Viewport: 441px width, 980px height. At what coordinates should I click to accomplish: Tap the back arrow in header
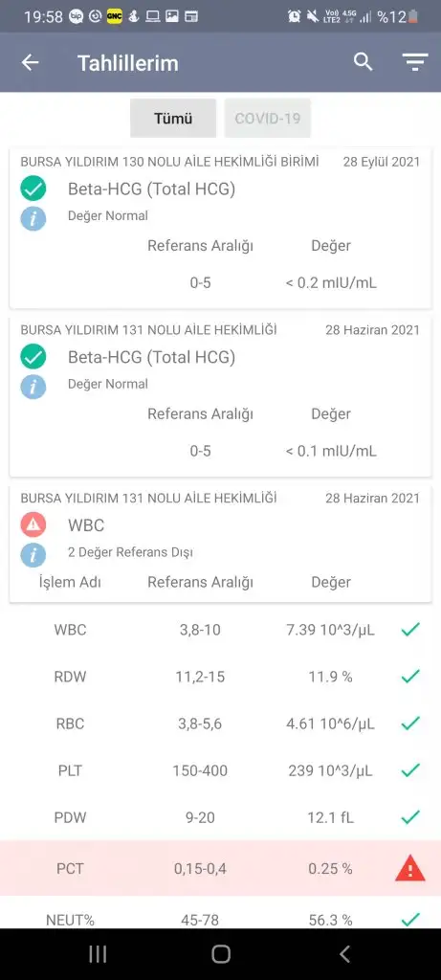pos(30,62)
